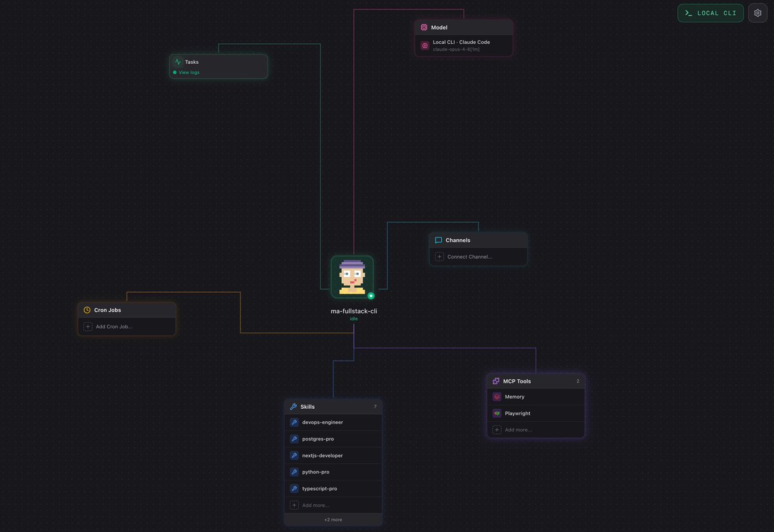774x532 pixels.
Task: Click the Skills panel header title
Action: [x=308, y=406]
